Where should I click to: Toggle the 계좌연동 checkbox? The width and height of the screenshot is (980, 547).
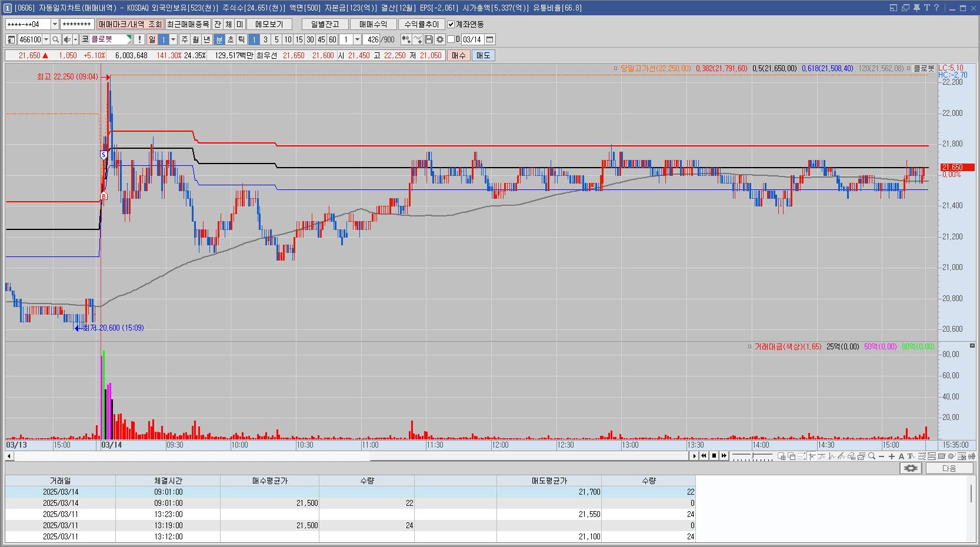451,24
